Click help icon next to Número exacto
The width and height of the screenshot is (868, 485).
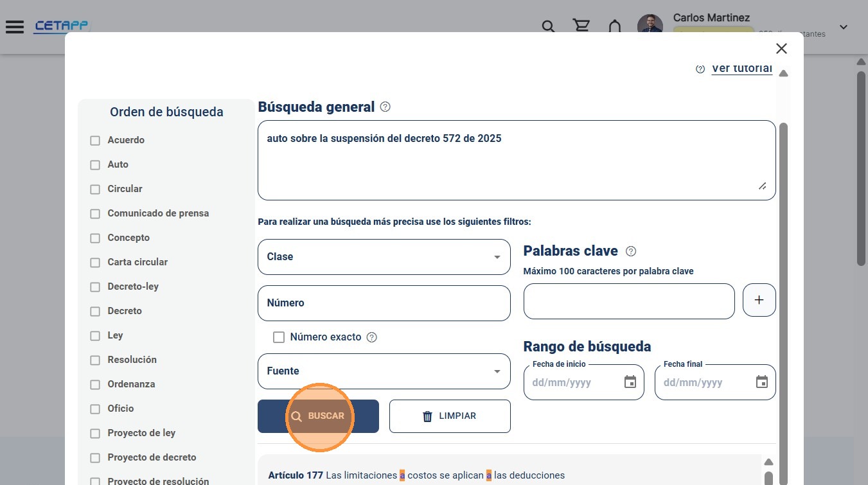pyautogui.click(x=371, y=337)
